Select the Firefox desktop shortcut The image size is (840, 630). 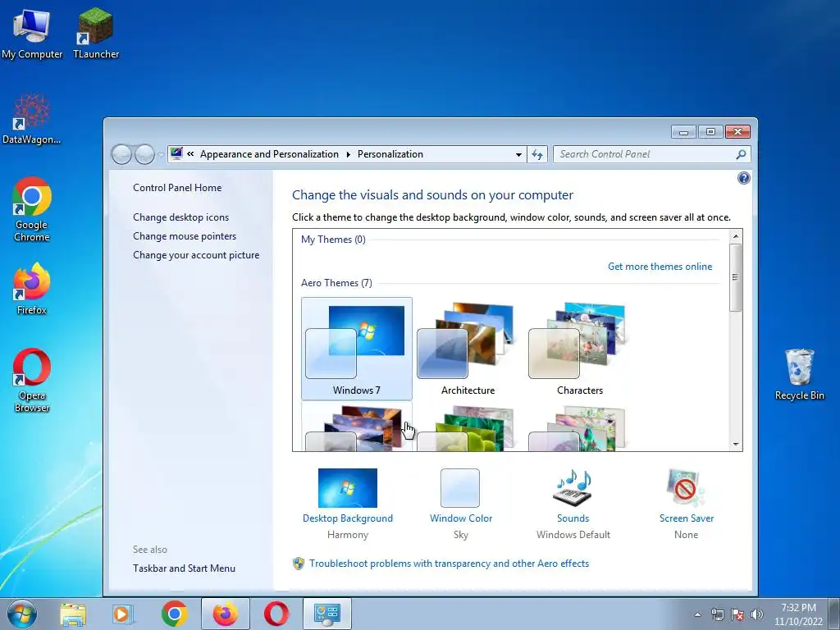[x=32, y=289]
